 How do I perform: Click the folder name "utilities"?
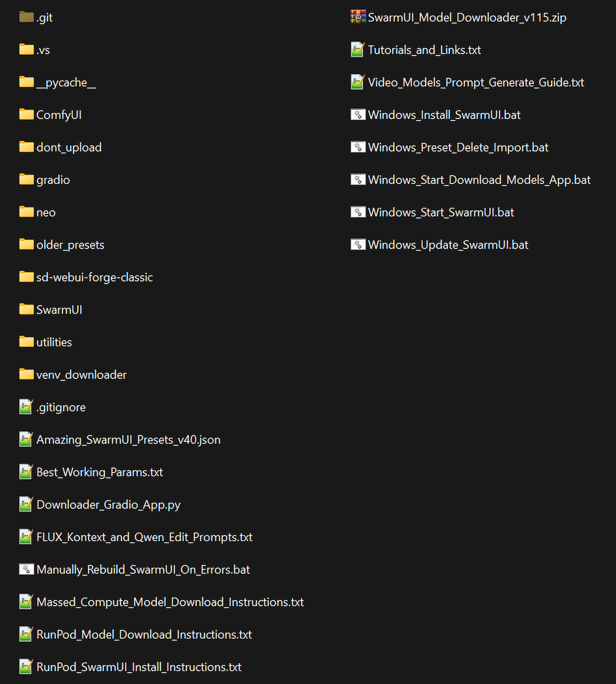(54, 342)
